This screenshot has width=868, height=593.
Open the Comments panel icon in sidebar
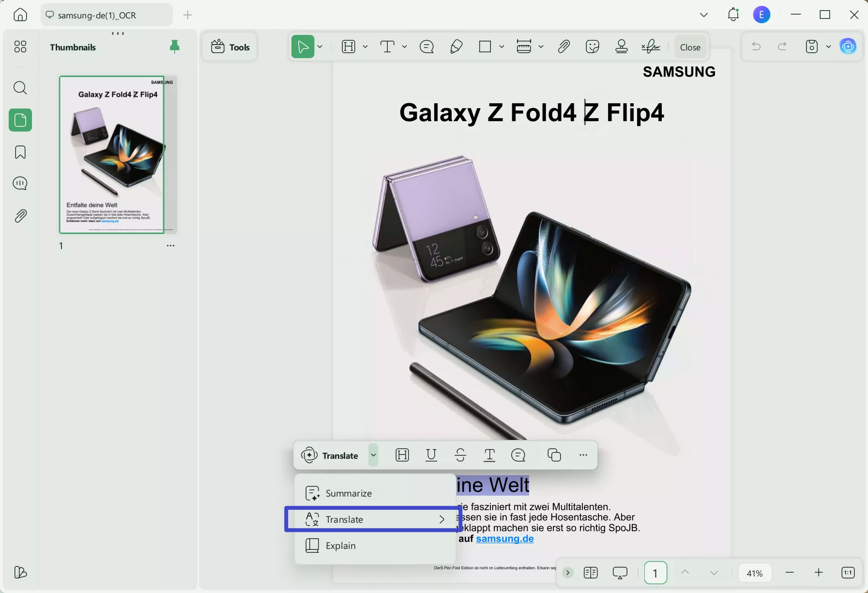pos(20,183)
